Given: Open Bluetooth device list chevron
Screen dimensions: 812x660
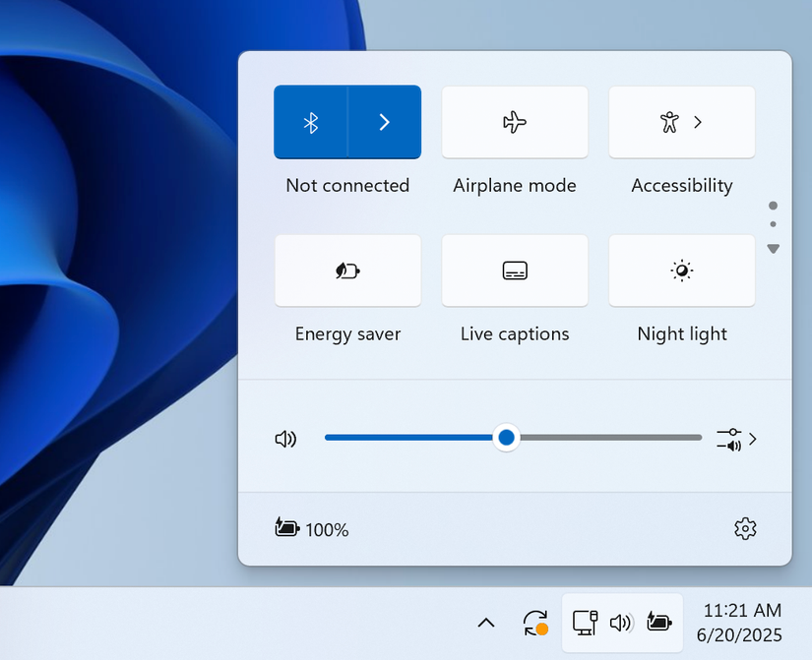Looking at the screenshot, I should pyautogui.click(x=384, y=122).
